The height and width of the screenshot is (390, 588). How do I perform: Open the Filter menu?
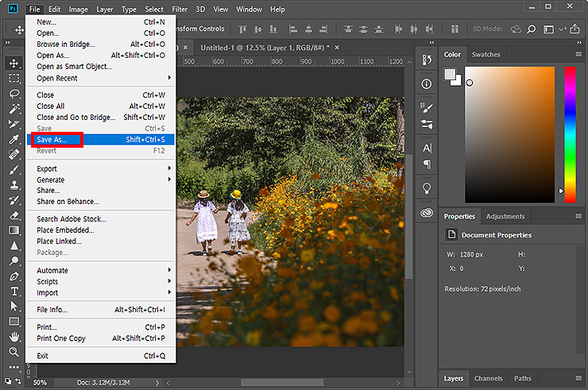[x=180, y=10]
